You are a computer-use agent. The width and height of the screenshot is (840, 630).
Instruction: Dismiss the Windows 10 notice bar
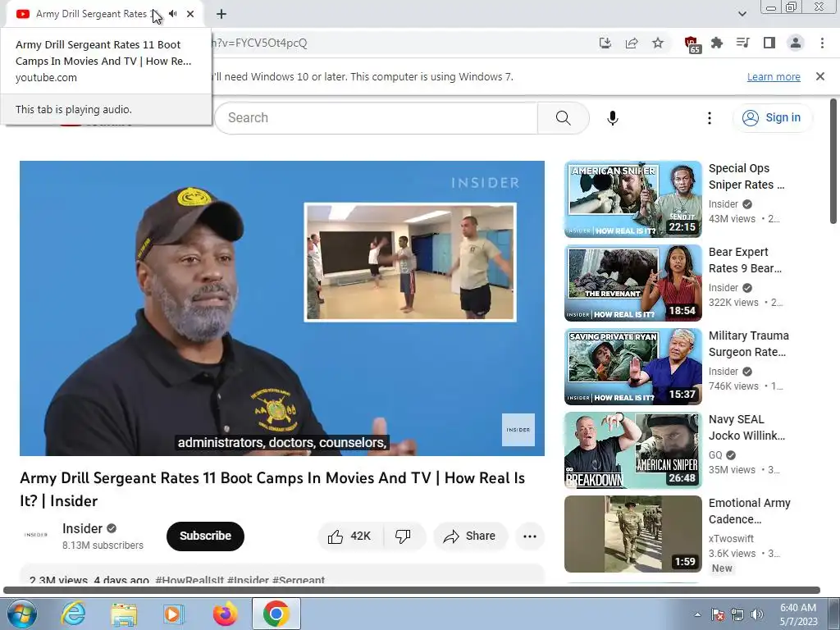[x=820, y=76]
